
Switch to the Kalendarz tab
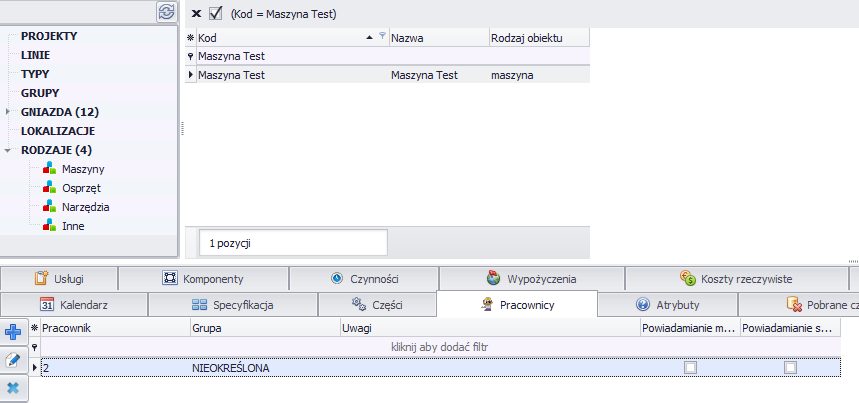(75, 305)
